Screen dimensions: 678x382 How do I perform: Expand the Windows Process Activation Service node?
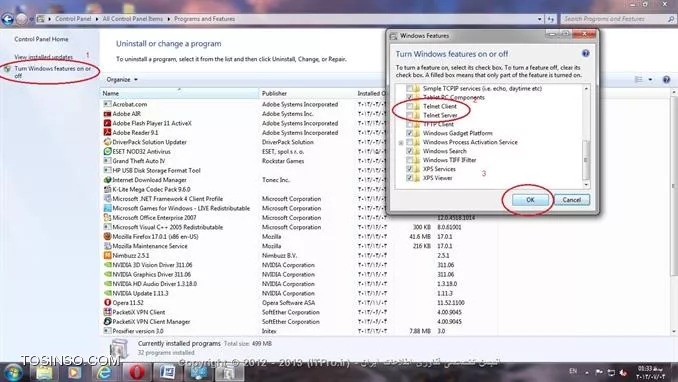(401, 143)
